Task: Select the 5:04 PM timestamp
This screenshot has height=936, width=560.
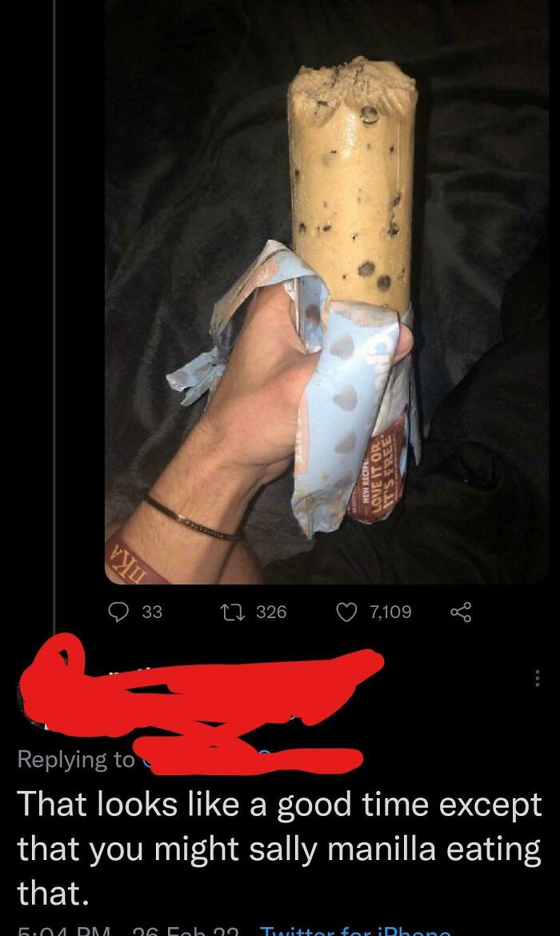Action: point(63,931)
